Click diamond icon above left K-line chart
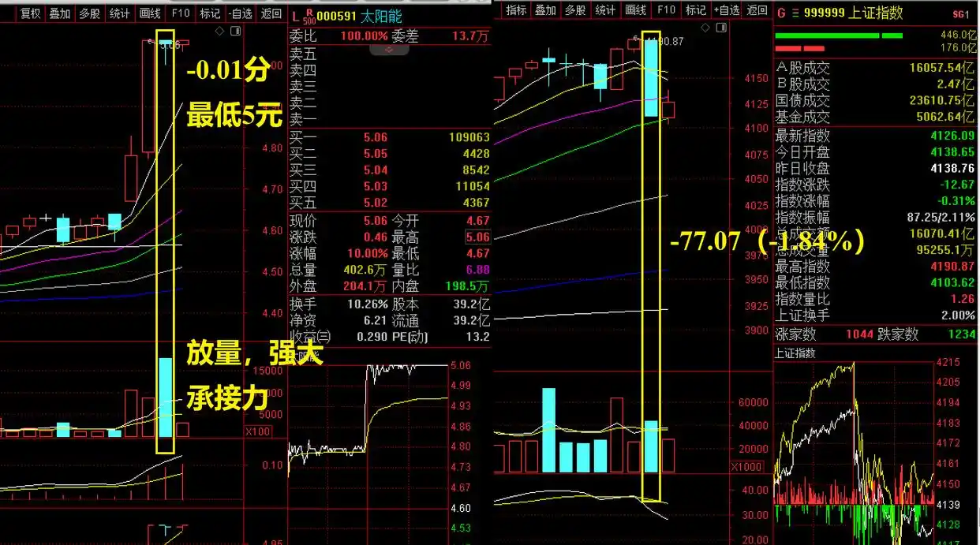Image resolution: width=980 pixels, height=545 pixels. click(x=219, y=31)
